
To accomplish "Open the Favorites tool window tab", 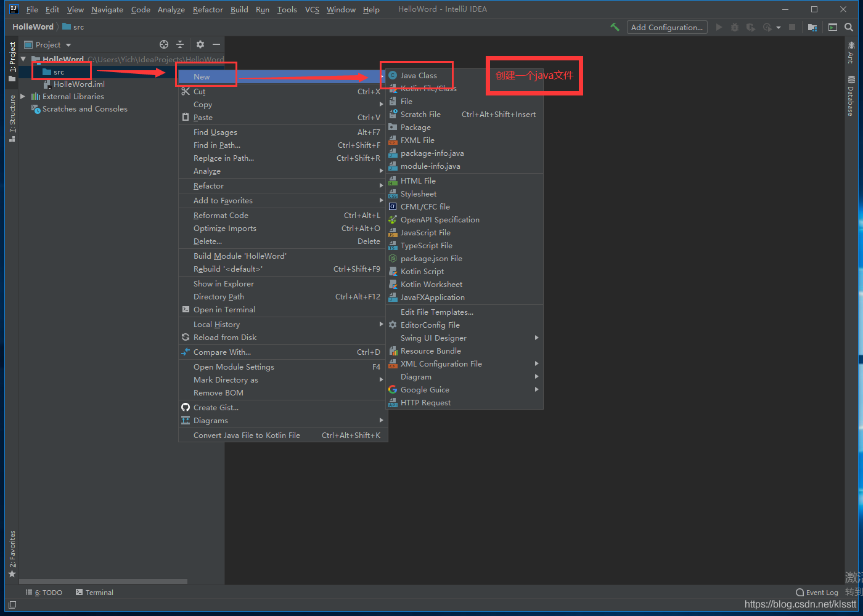I will pos(12,554).
